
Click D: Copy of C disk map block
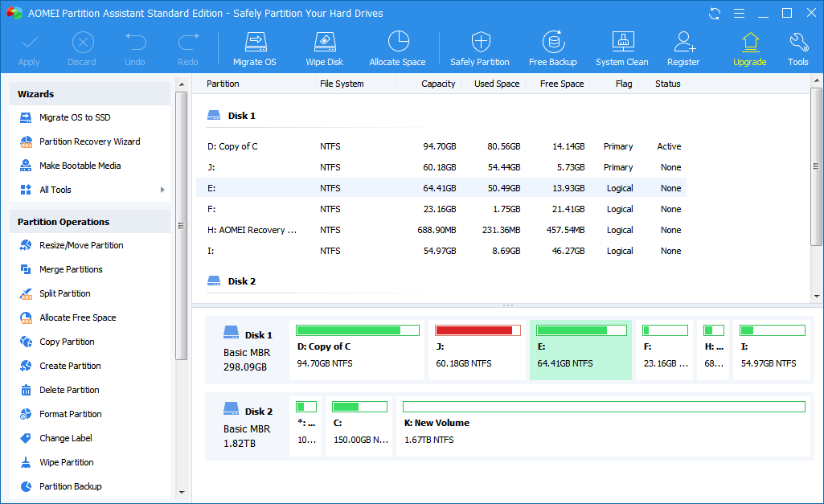pyautogui.click(x=357, y=350)
